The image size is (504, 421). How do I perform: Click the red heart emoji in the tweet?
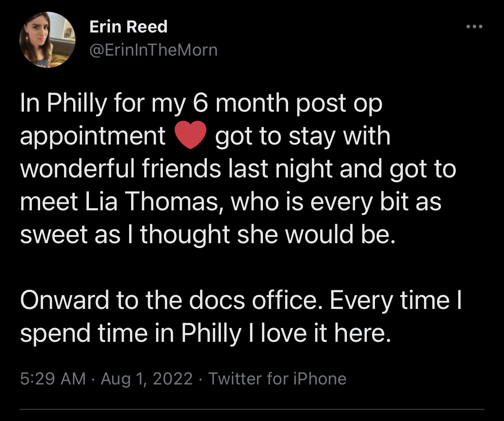(190, 136)
